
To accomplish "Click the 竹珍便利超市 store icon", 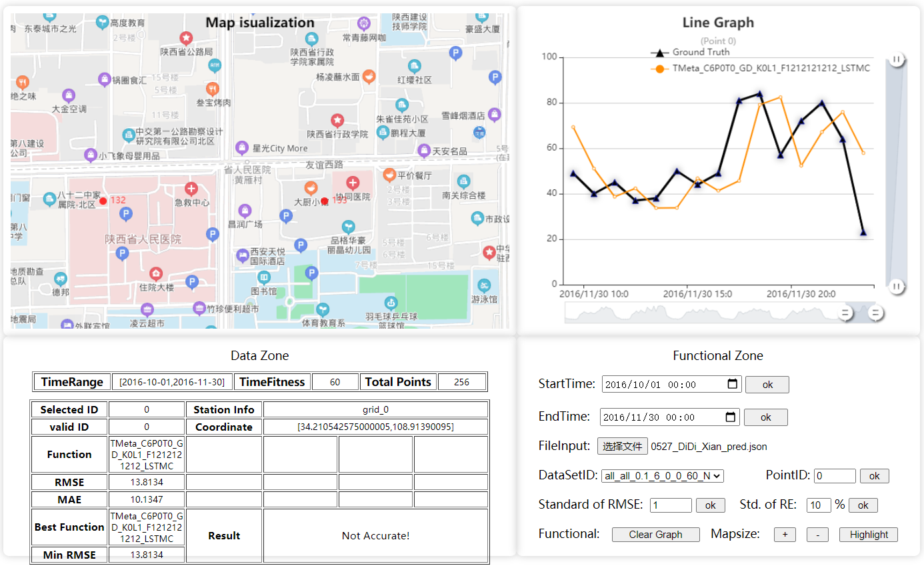I will (199, 308).
